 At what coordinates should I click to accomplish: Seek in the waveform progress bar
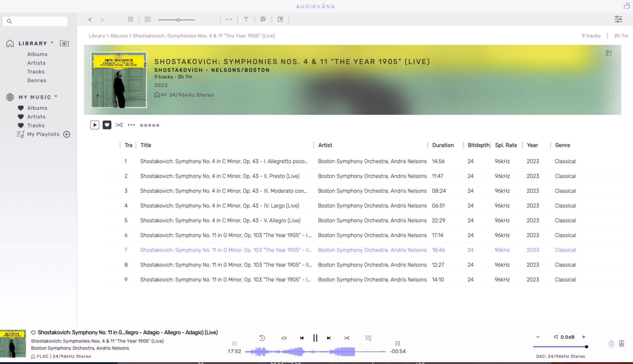click(315, 352)
